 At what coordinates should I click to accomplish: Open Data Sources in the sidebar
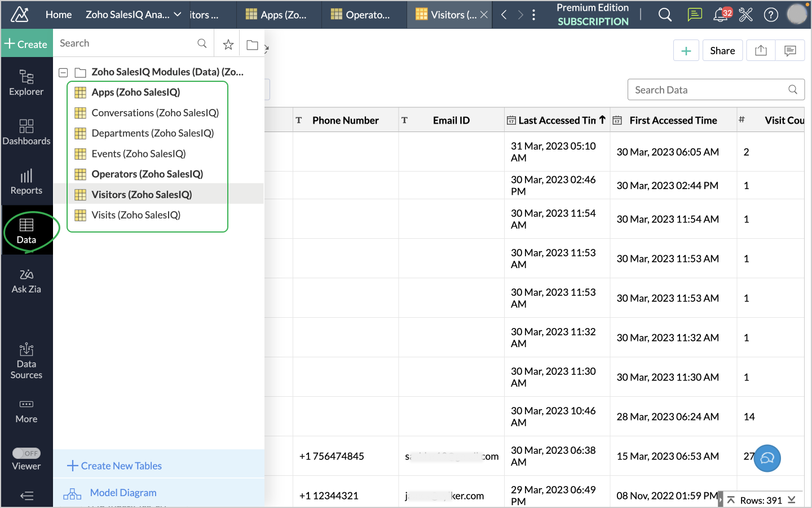click(27, 361)
